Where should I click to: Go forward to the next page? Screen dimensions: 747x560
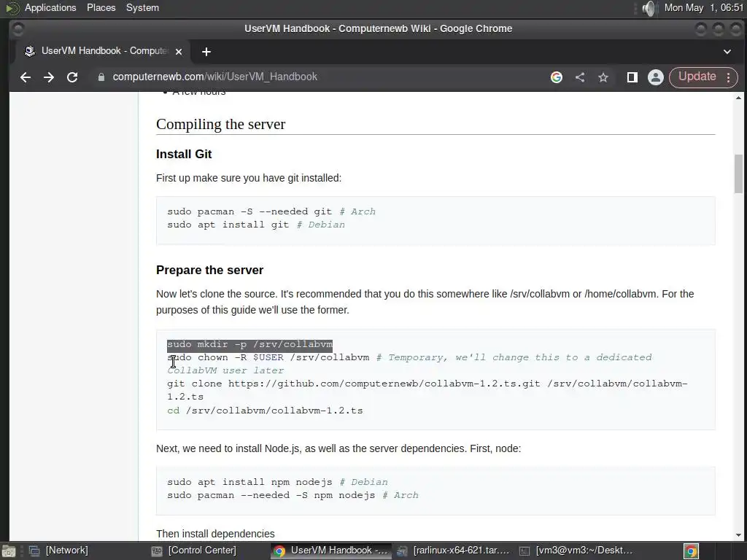tap(49, 77)
